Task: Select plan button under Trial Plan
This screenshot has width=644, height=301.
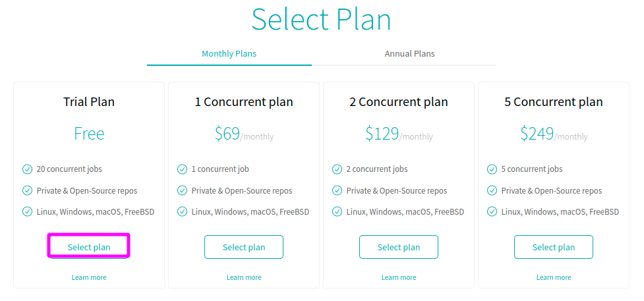Action: click(89, 247)
